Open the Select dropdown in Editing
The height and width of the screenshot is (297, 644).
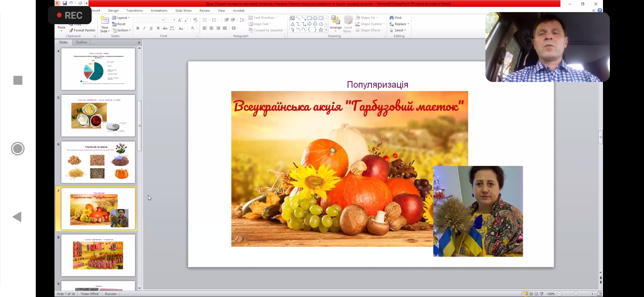click(398, 30)
